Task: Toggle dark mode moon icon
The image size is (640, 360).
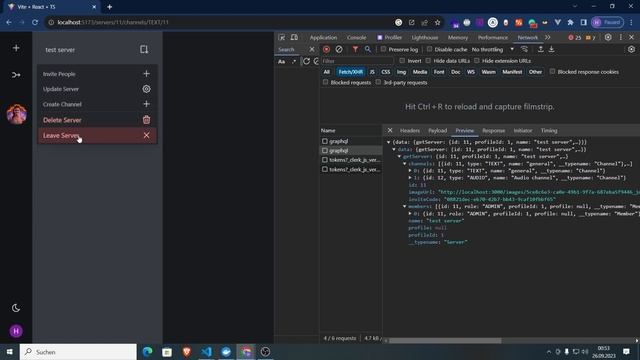Action: [16, 308]
